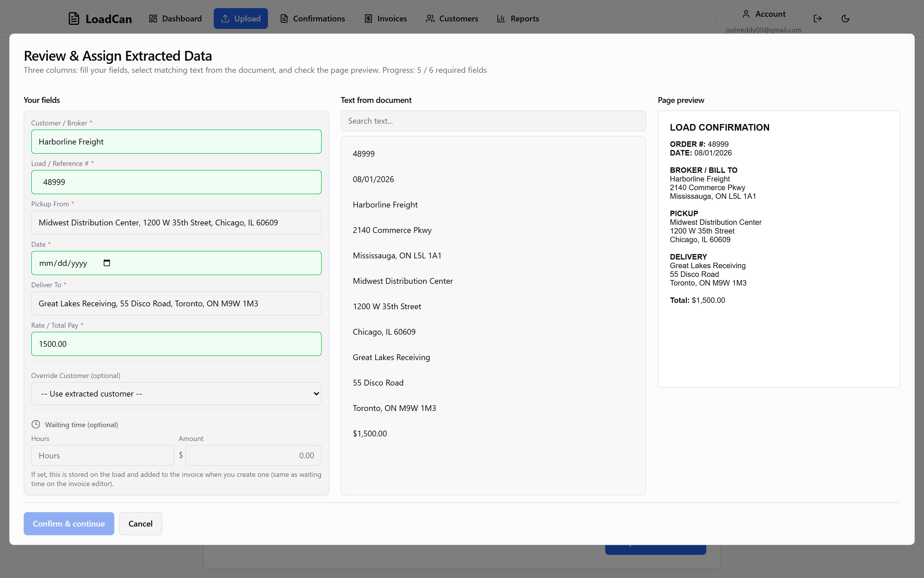Click the LoadCan document logo icon
Viewport: 924px width, 578px height.
(x=74, y=18)
